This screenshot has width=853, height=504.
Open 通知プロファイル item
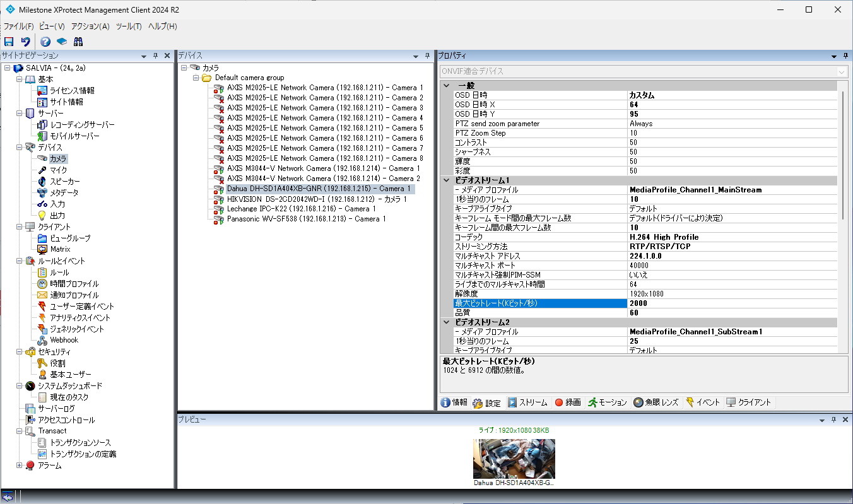pyautogui.click(x=74, y=295)
